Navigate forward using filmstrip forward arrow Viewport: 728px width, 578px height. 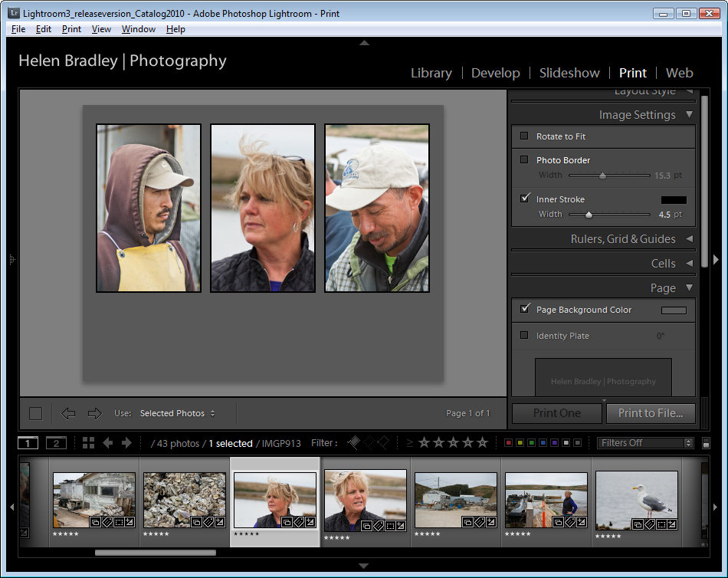tap(126, 443)
